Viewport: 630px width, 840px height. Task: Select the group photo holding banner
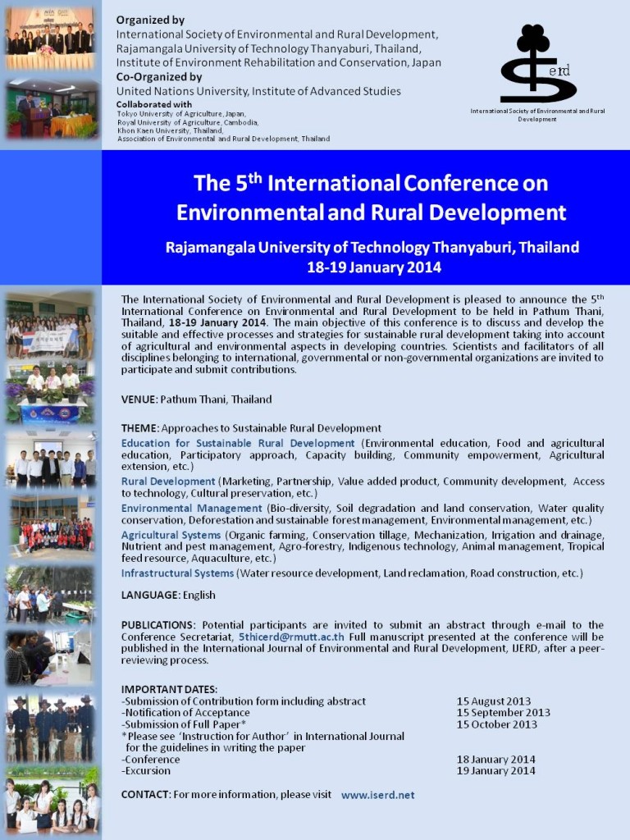[x=50, y=325]
